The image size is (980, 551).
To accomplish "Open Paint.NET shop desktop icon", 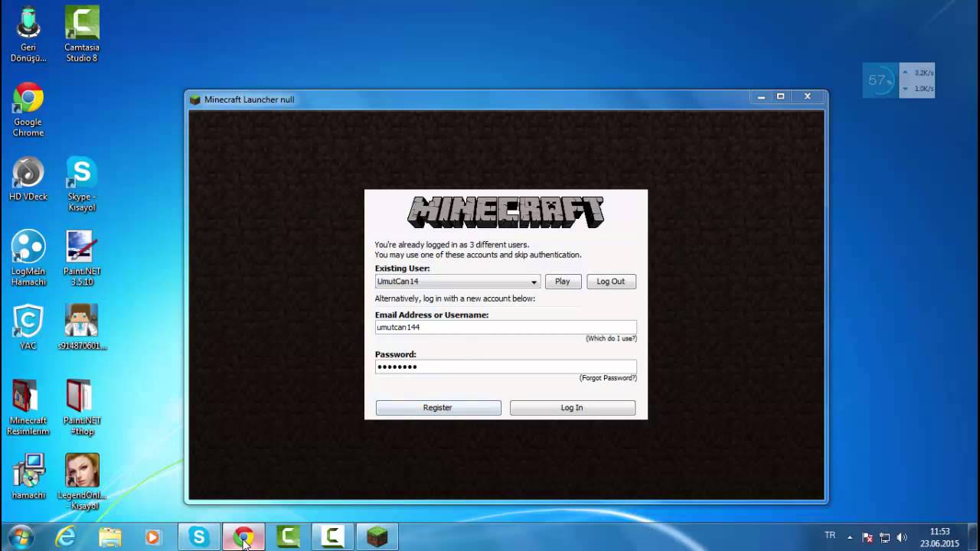I will coord(81,408).
